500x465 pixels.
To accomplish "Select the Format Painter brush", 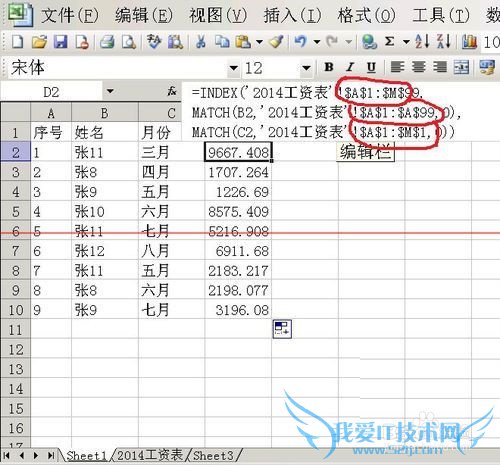I will click(277, 42).
